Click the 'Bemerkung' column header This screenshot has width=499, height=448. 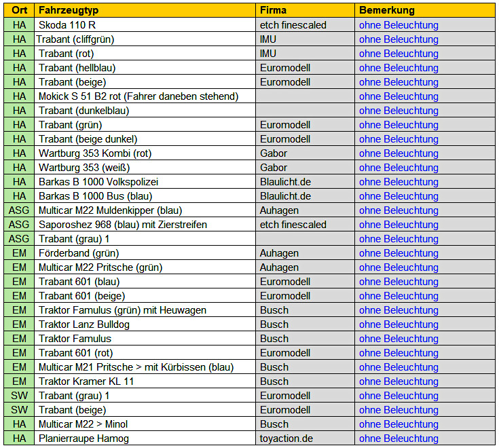[x=425, y=10]
